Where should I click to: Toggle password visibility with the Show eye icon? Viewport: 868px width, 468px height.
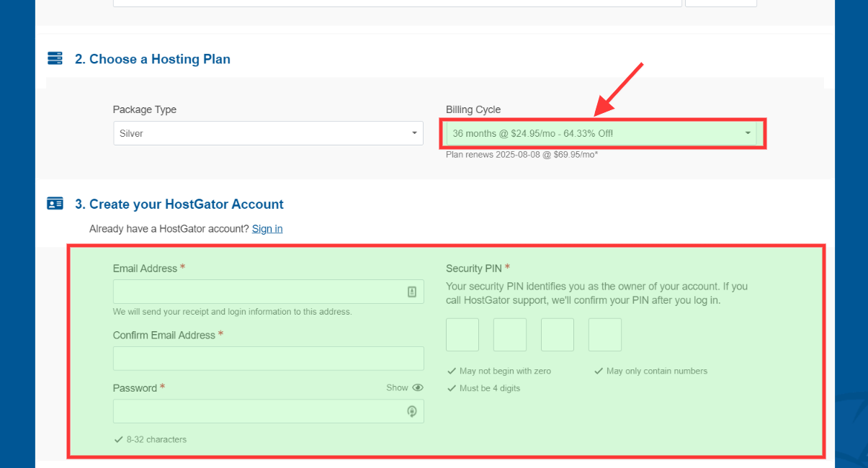417,387
